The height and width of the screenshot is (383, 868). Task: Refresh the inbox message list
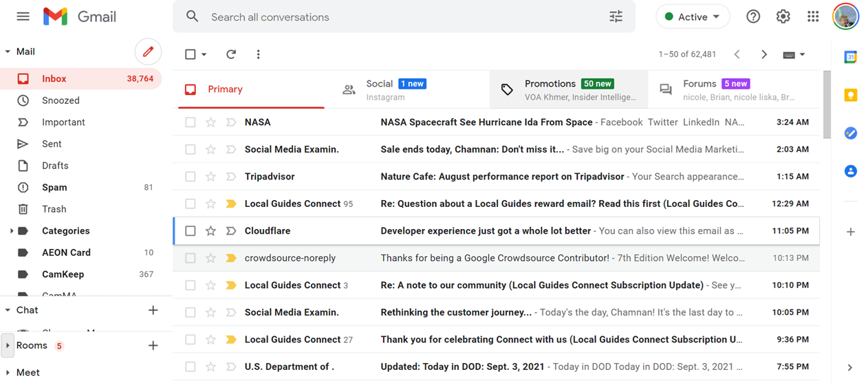[231, 54]
